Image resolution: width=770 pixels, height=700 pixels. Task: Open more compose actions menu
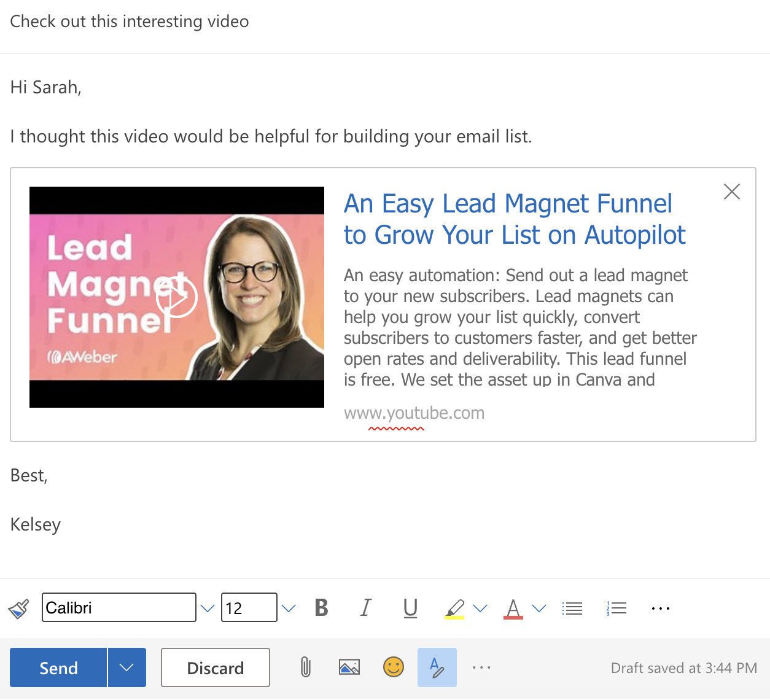tap(482, 667)
